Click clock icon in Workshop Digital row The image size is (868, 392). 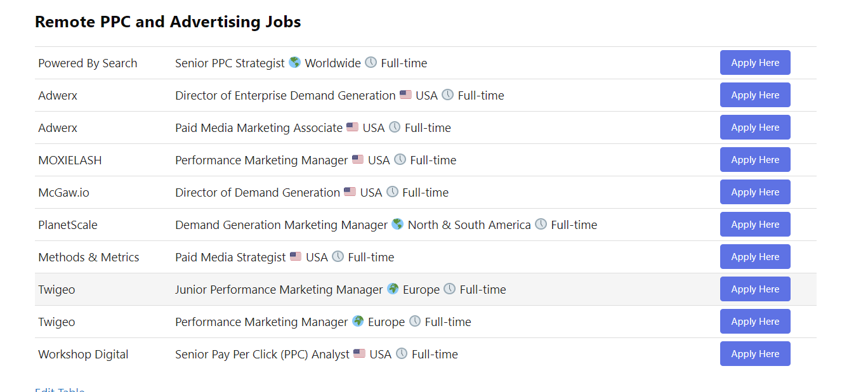pyautogui.click(x=402, y=353)
